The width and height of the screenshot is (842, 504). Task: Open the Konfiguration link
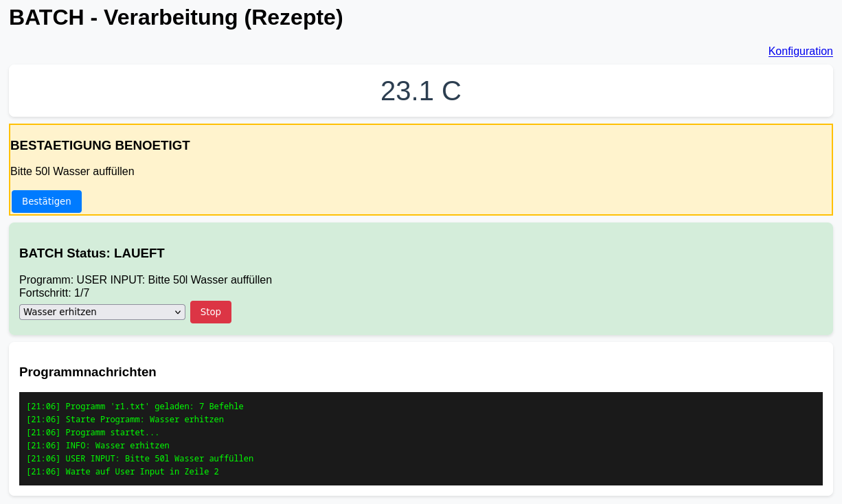click(800, 51)
